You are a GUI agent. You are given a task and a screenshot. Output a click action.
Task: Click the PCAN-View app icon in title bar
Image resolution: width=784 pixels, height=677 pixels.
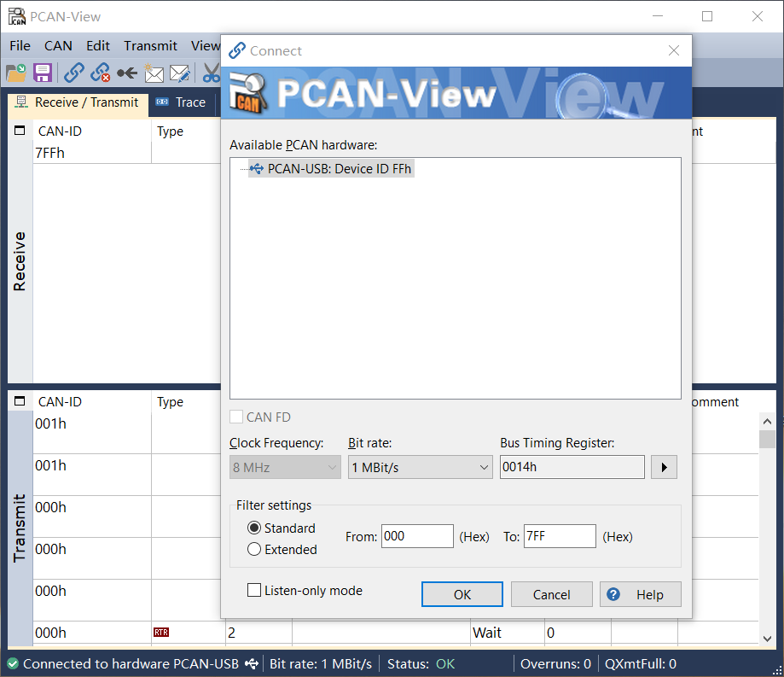tap(17, 16)
